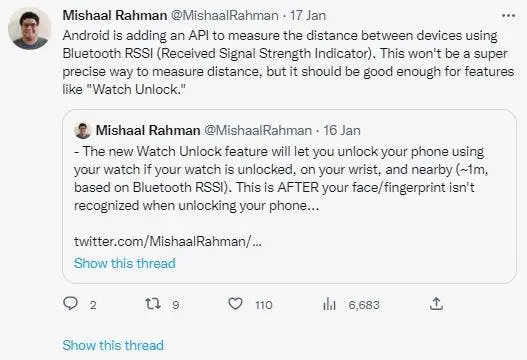Click the like count 110
The height and width of the screenshot is (360, 527).
point(264,305)
